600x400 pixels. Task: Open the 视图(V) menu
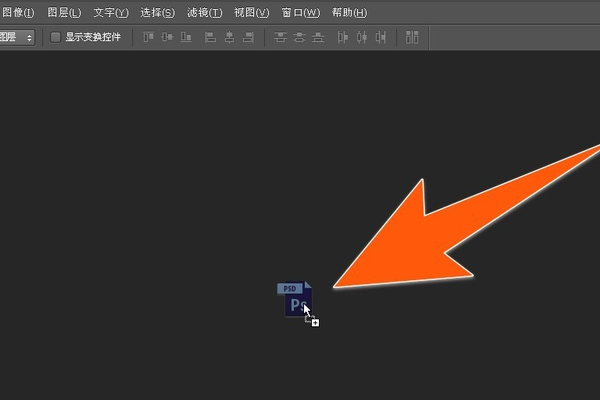[x=251, y=13]
